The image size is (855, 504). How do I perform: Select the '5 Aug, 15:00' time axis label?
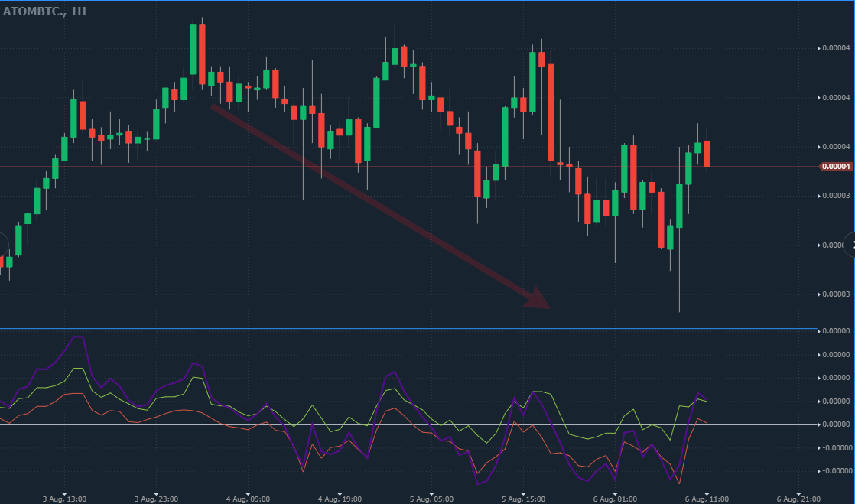point(523,499)
